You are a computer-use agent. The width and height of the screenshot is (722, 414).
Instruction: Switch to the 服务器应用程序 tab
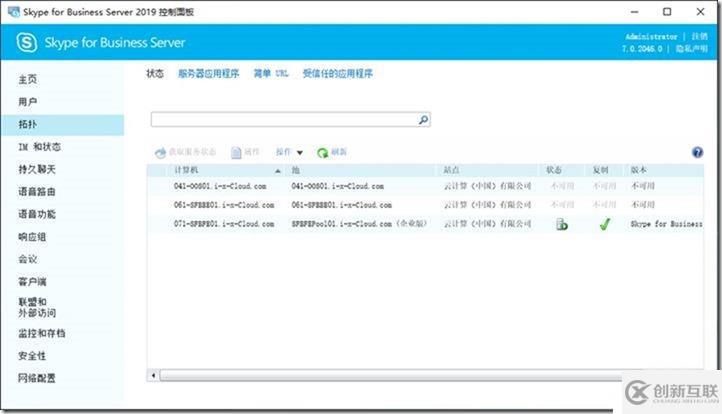tap(209, 73)
